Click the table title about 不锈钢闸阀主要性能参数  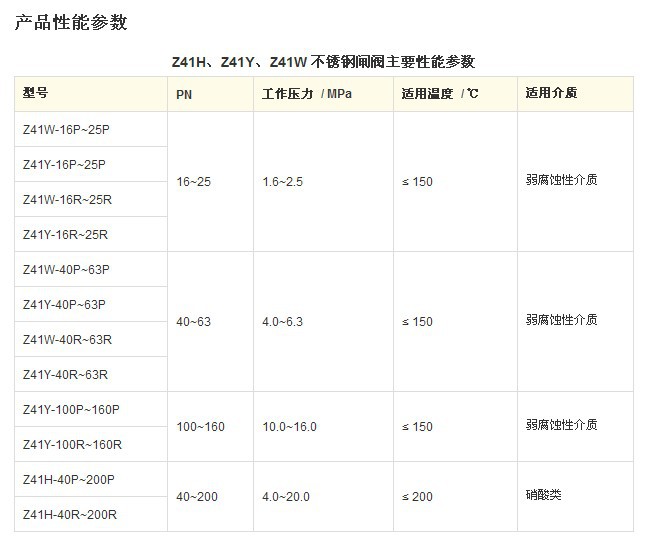[322, 62]
